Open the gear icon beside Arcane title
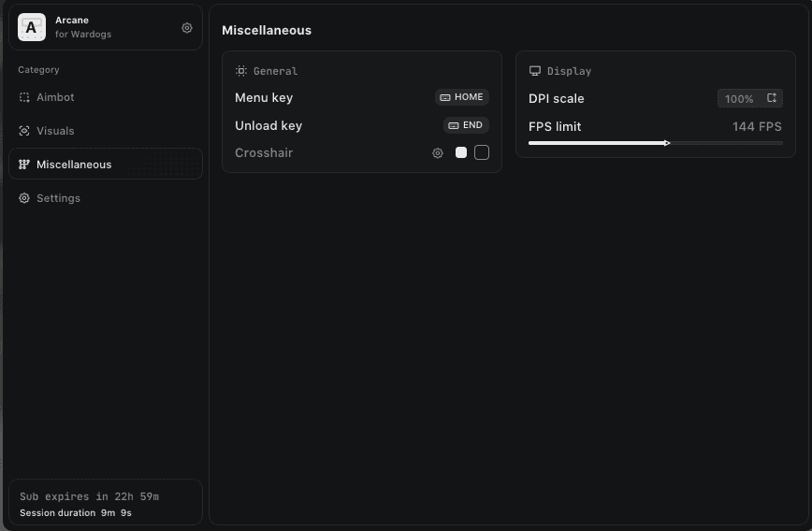This screenshot has width=812, height=531. 187,28
